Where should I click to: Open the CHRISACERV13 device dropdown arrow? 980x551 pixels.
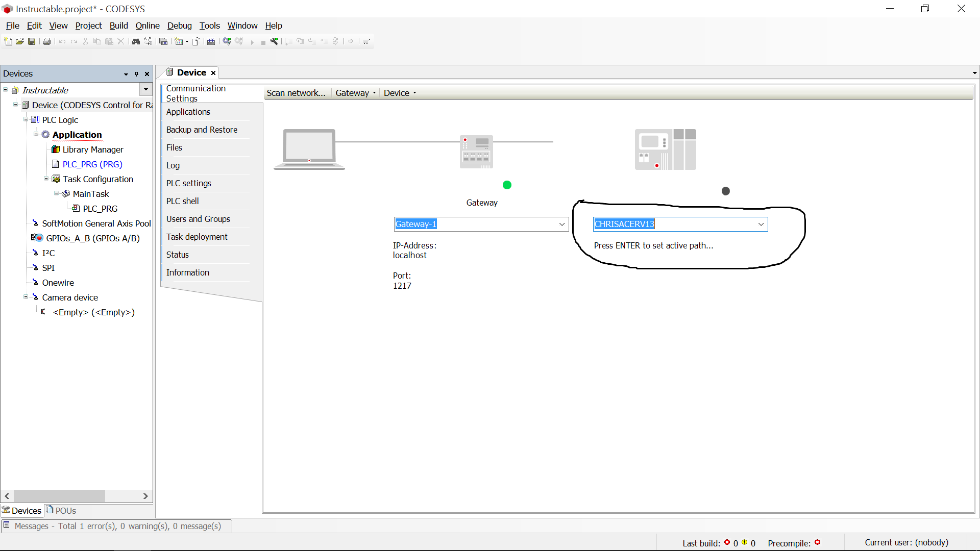coord(761,224)
